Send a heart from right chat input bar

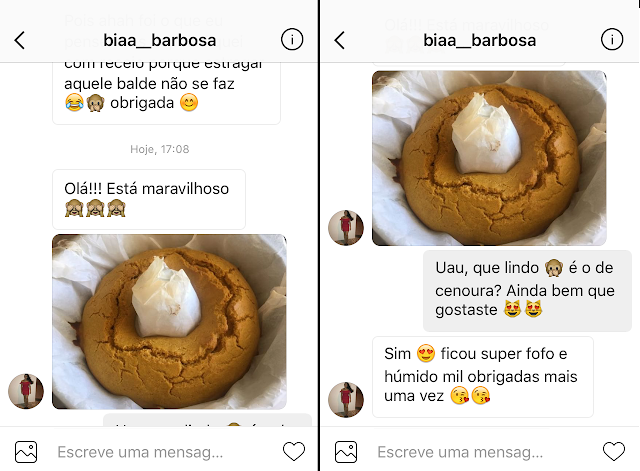pos(614,451)
